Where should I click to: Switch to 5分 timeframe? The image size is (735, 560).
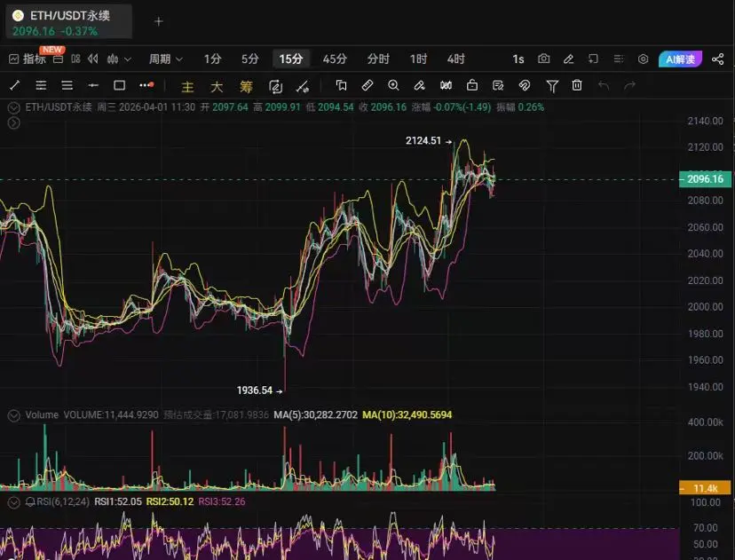coord(249,59)
